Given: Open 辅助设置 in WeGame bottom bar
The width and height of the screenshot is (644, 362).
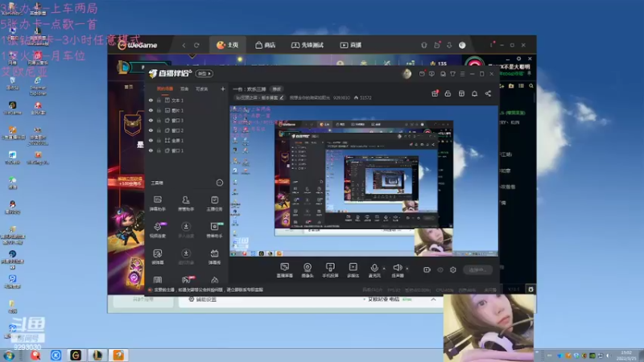Looking at the screenshot, I should (202, 299).
